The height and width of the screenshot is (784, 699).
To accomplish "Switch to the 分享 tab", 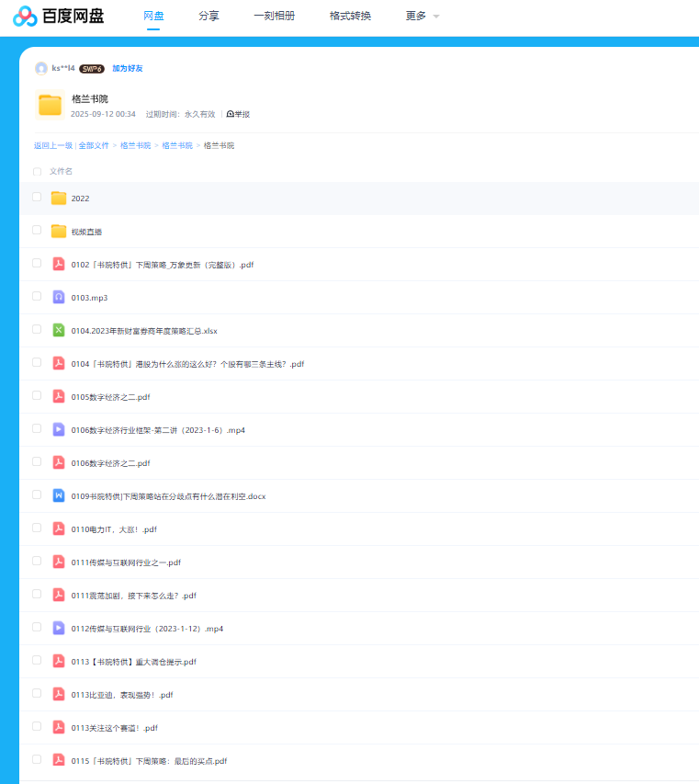I will (x=209, y=16).
